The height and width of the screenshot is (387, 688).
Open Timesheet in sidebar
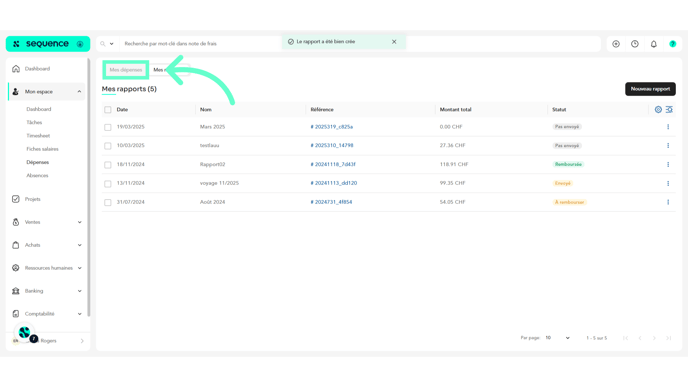point(38,136)
